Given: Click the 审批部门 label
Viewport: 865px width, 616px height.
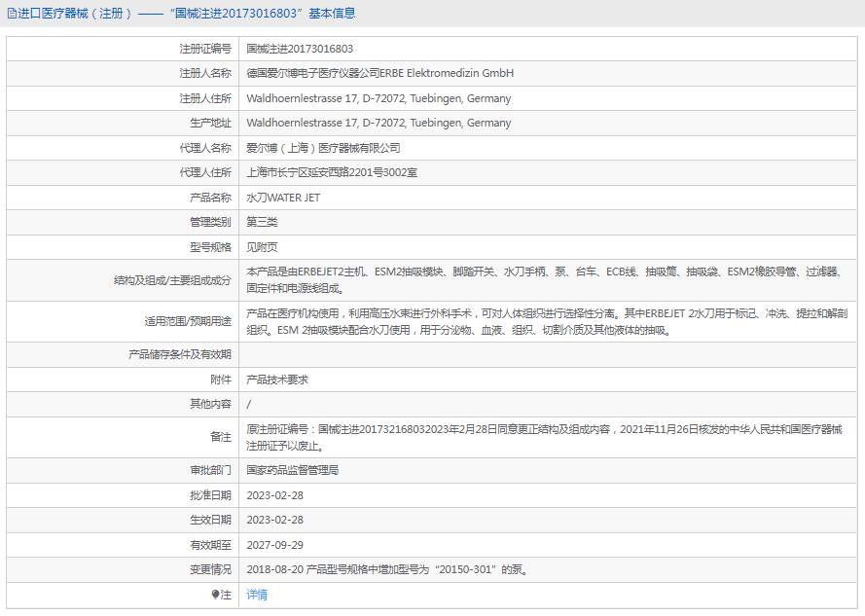Looking at the screenshot, I should (211, 470).
